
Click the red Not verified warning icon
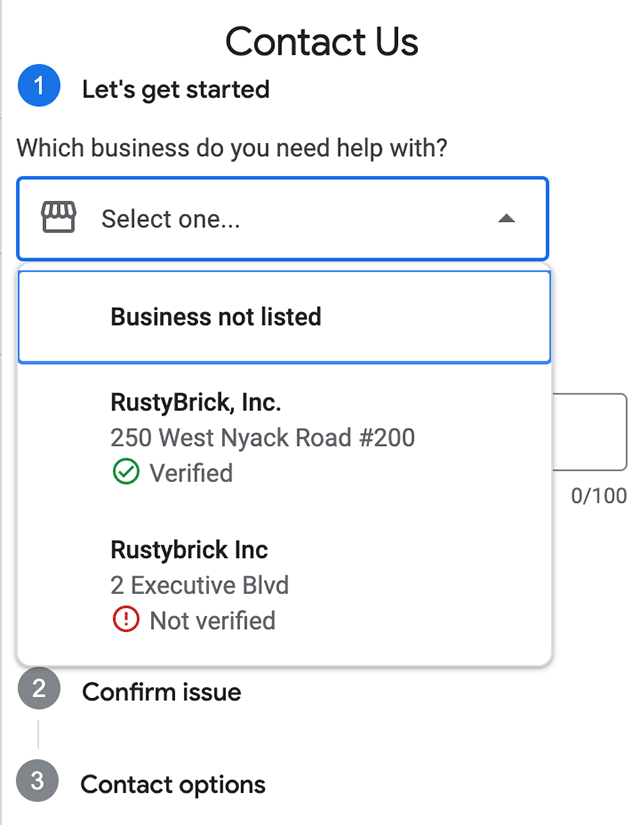(x=126, y=619)
